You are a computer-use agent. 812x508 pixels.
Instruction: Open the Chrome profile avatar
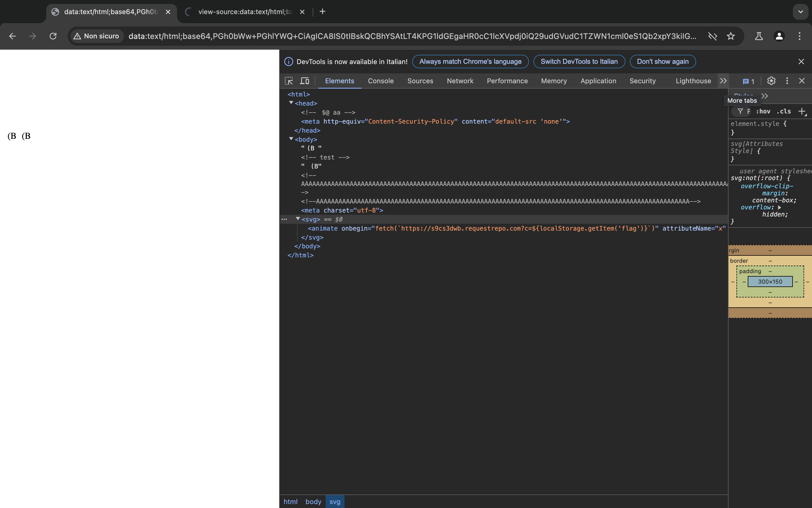tap(779, 36)
